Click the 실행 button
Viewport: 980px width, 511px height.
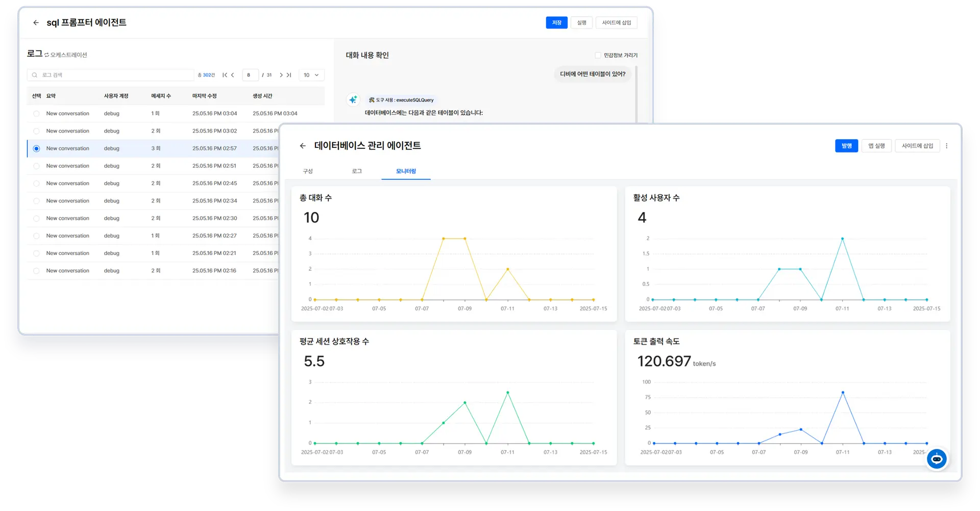[581, 22]
